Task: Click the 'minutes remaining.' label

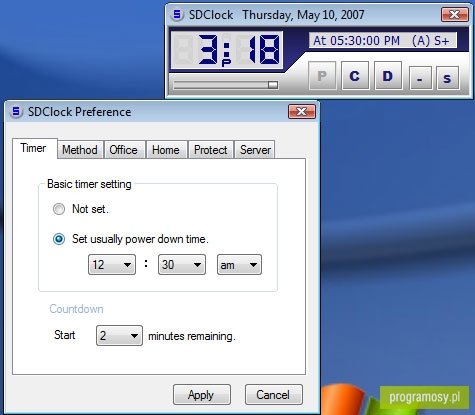Action: pos(192,336)
